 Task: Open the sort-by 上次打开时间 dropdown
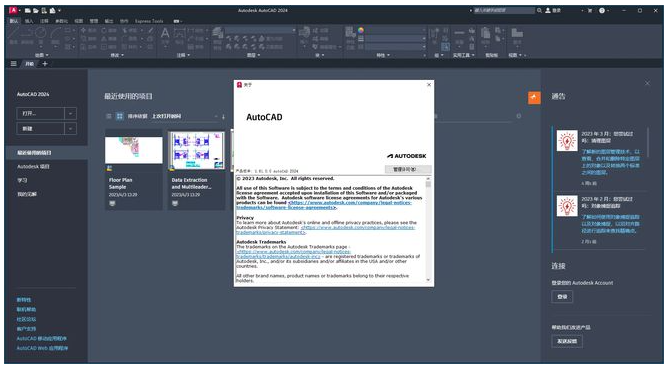tap(184, 116)
